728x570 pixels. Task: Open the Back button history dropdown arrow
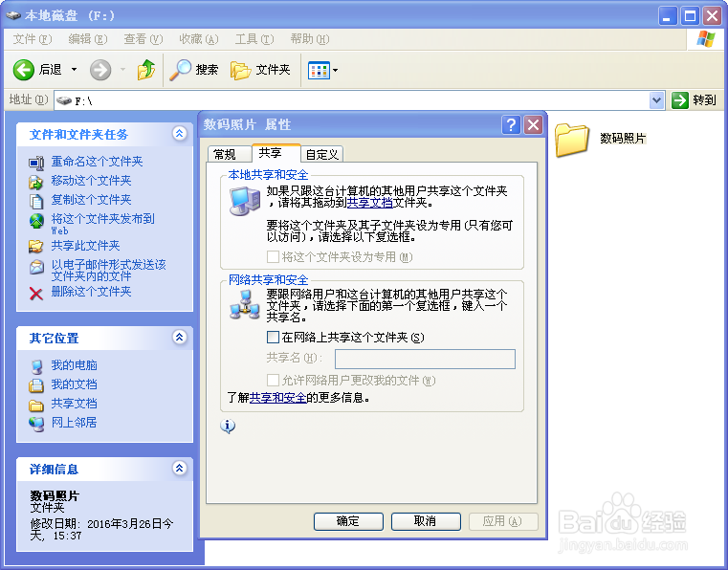pyautogui.click(x=74, y=70)
